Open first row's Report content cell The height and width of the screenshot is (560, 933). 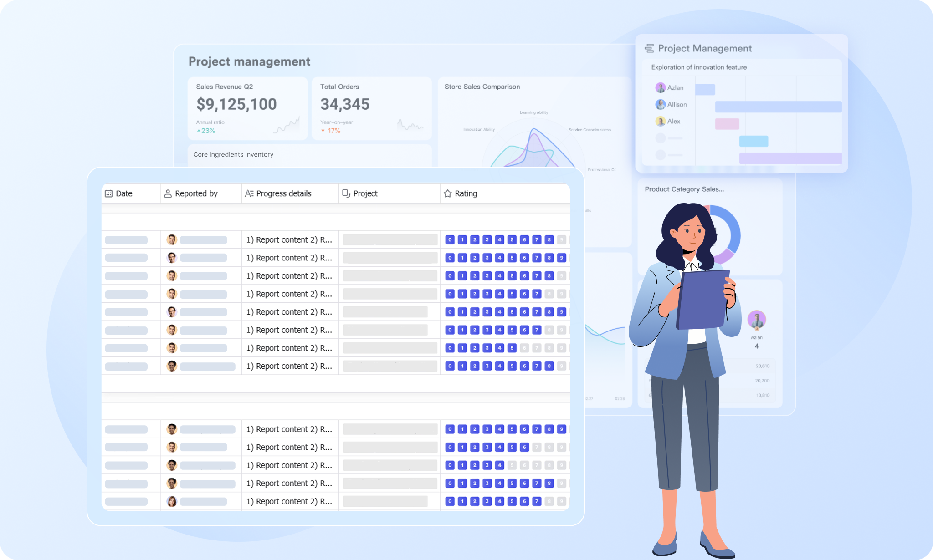tap(289, 240)
